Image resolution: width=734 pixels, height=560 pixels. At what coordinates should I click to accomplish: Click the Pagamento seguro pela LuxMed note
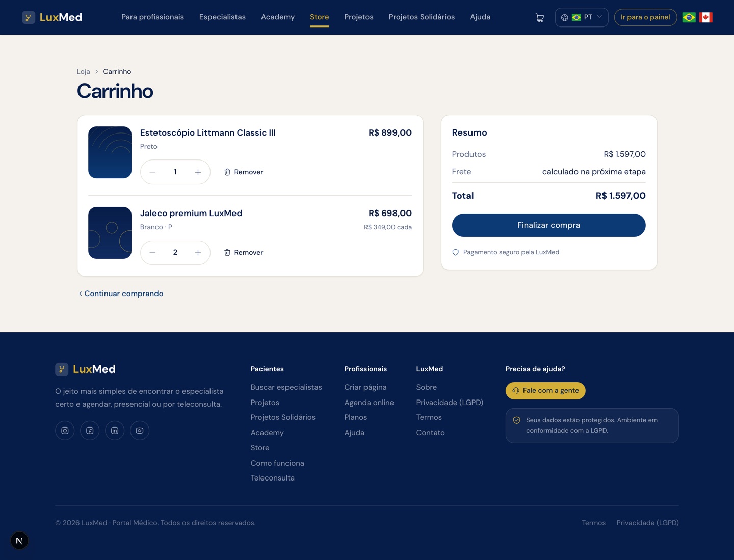[506, 252]
